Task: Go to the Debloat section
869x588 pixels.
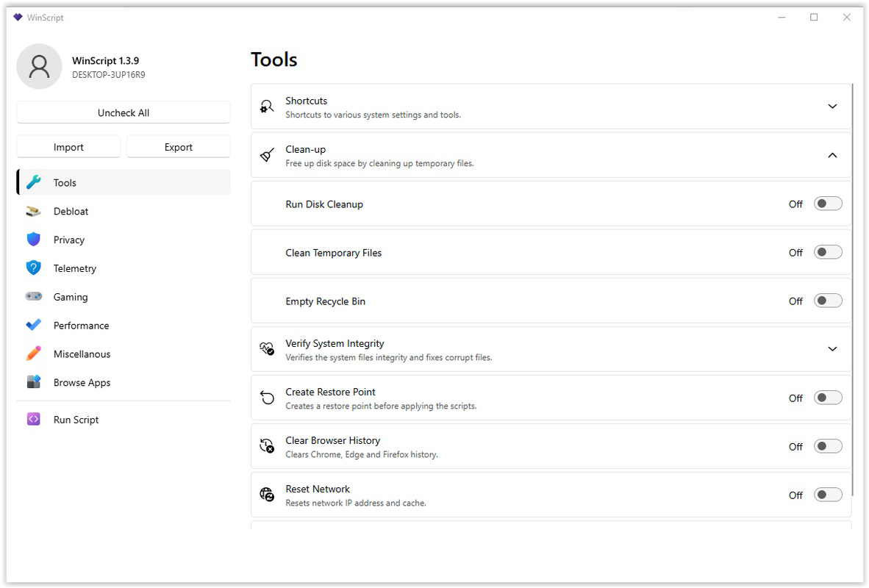Action: (124, 211)
